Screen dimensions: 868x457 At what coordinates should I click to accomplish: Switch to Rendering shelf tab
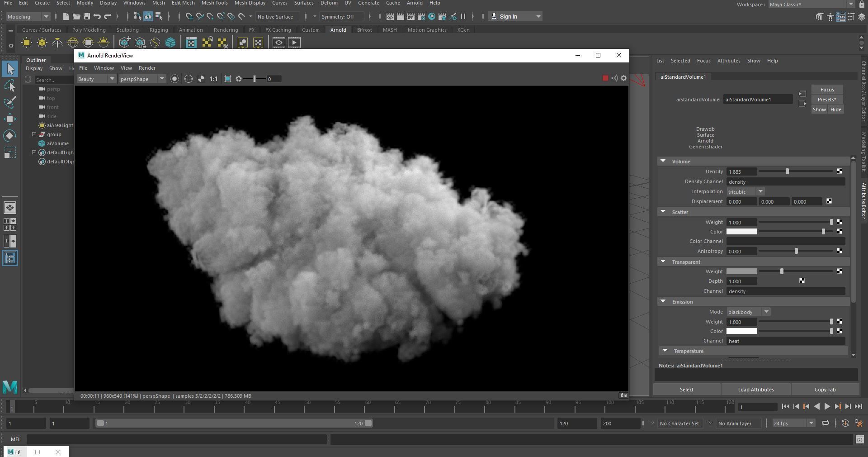pyautogui.click(x=226, y=30)
